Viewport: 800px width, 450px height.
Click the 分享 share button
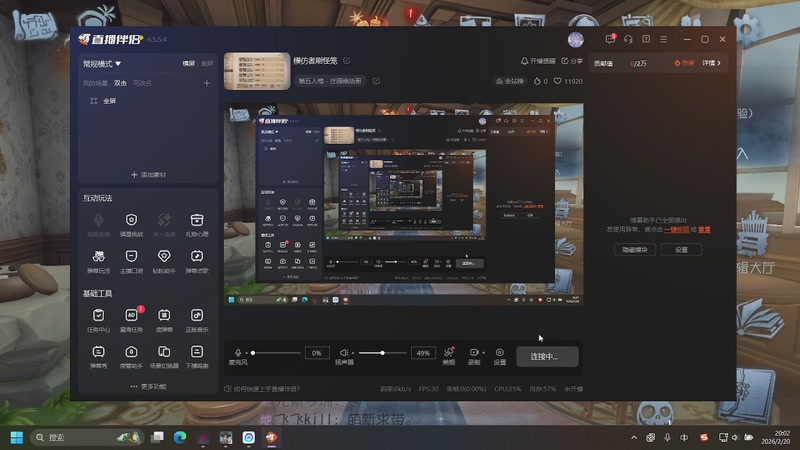[572, 61]
